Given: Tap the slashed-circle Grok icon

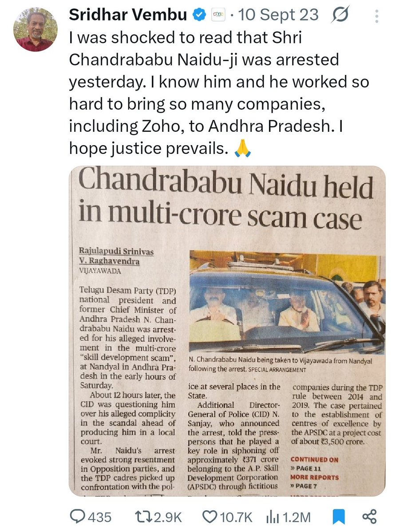Looking at the screenshot, I should pos(340,15).
